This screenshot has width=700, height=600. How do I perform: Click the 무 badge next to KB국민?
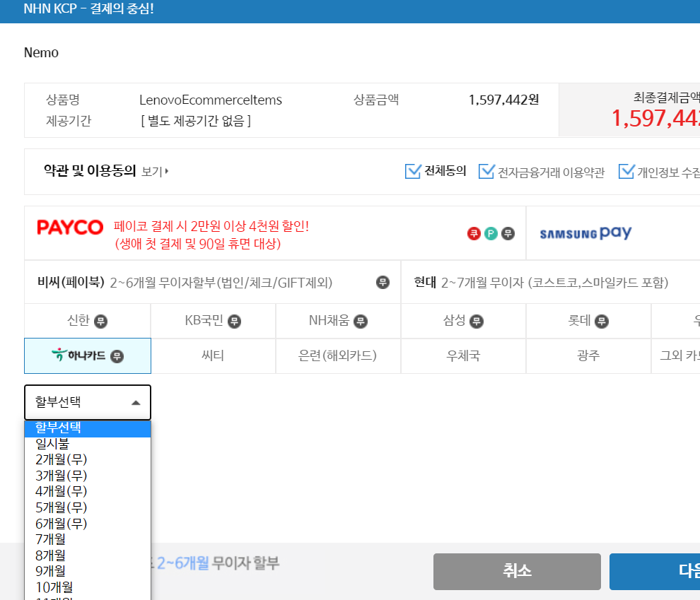coord(234,321)
